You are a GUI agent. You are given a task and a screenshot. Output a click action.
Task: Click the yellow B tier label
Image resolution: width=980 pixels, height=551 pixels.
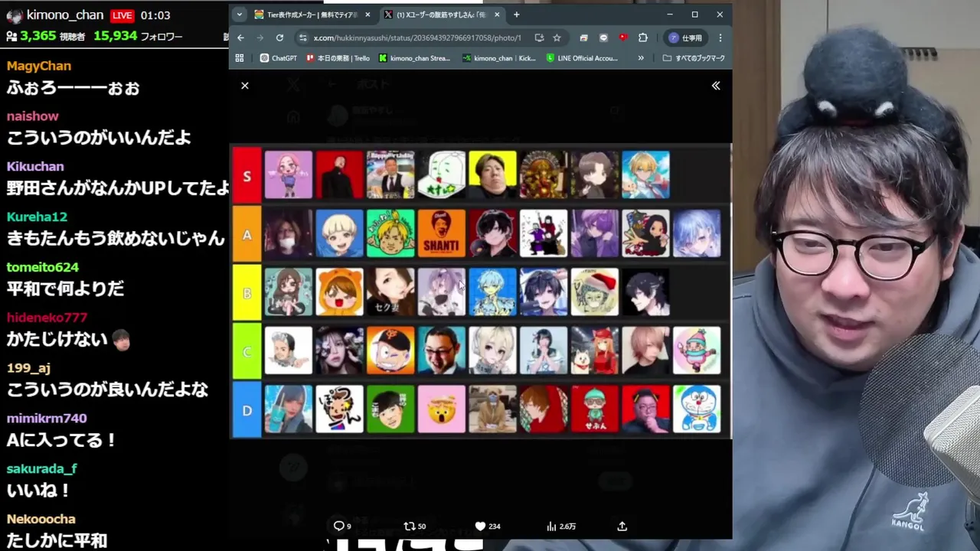(247, 293)
